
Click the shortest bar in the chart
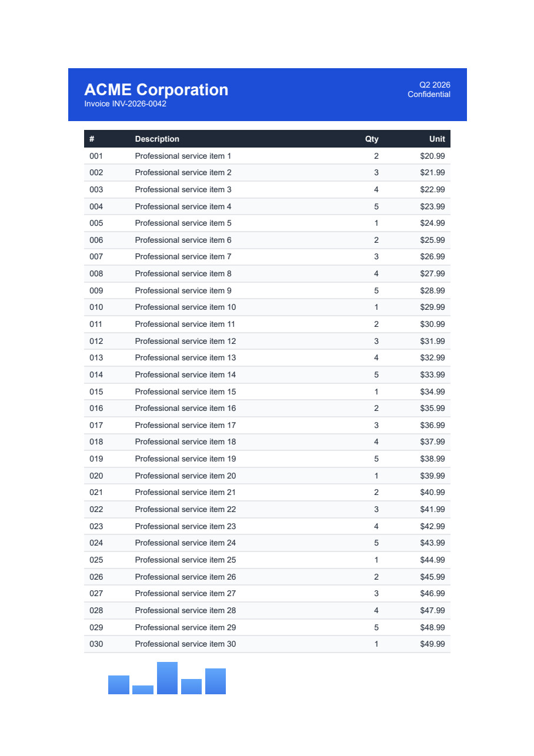tap(143, 690)
